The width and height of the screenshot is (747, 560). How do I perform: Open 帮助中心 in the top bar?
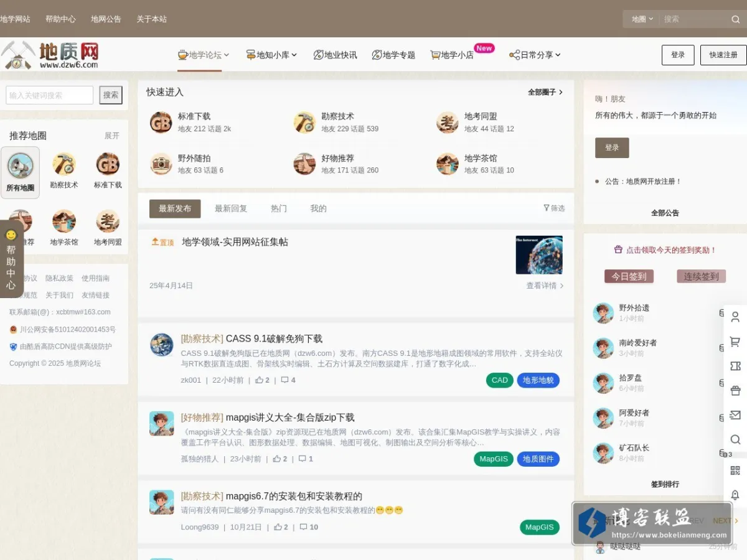click(60, 19)
